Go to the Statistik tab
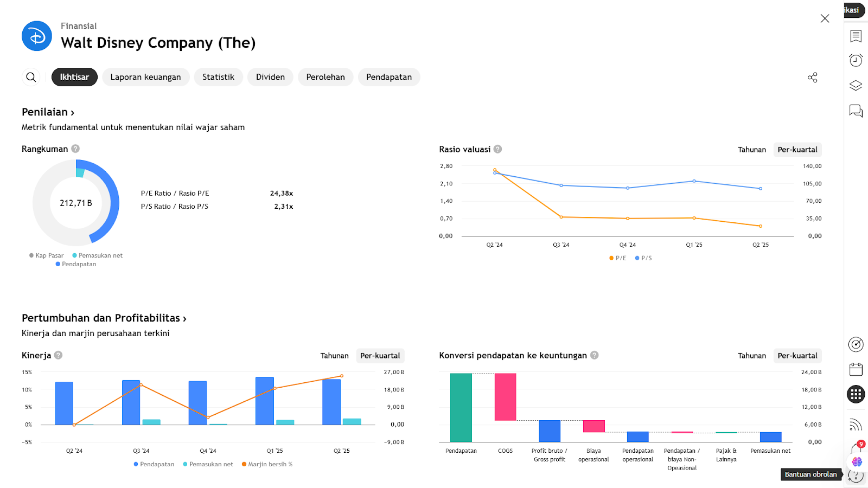Image resolution: width=868 pixels, height=488 pixels. 218,77
